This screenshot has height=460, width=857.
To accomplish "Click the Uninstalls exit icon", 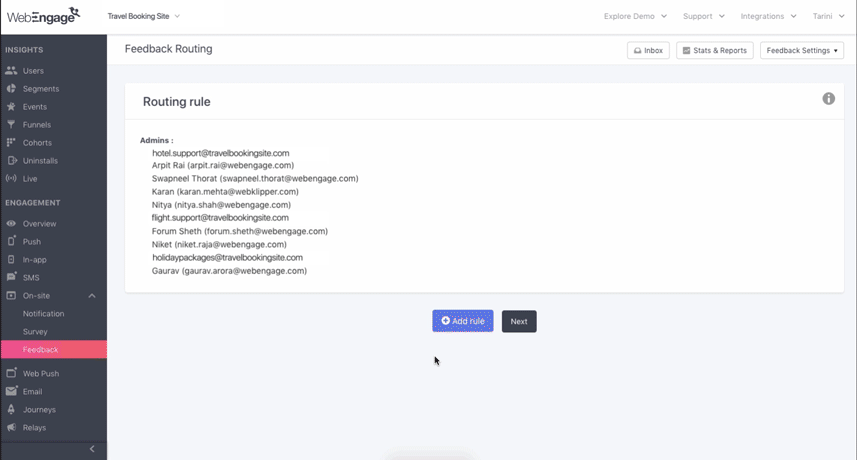I will pyautogui.click(x=11, y=161).
